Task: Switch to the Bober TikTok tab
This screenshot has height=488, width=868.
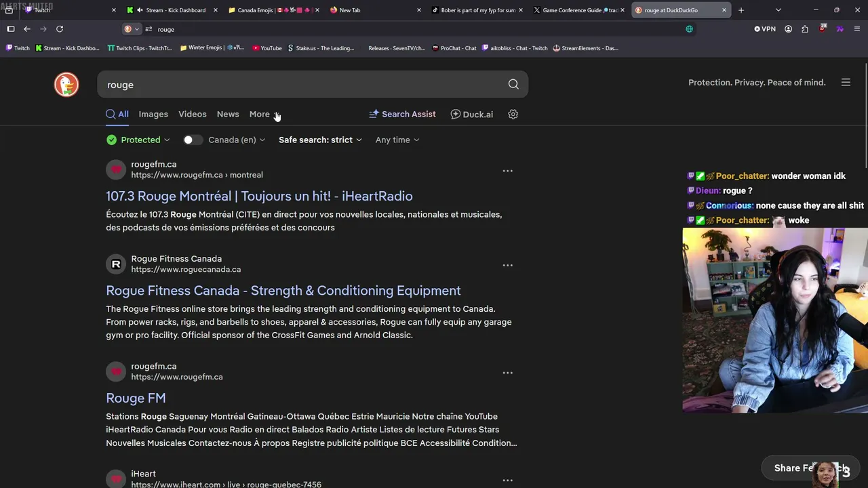Action: click(477, 10)
